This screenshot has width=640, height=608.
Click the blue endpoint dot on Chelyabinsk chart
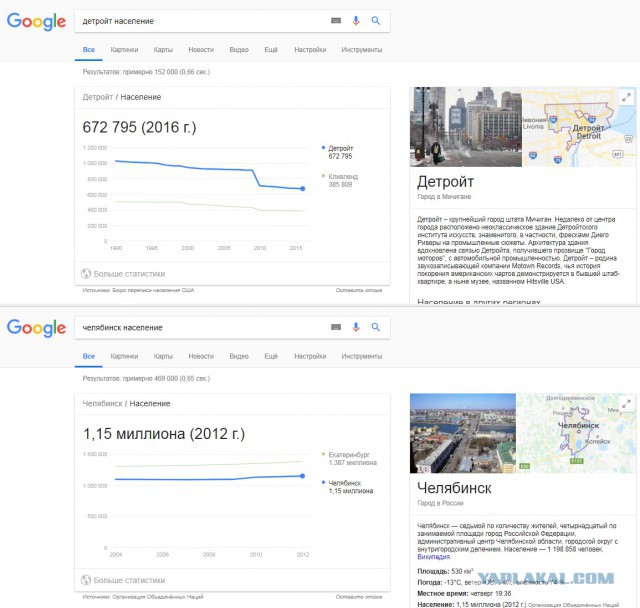click(x=302, y=476)
